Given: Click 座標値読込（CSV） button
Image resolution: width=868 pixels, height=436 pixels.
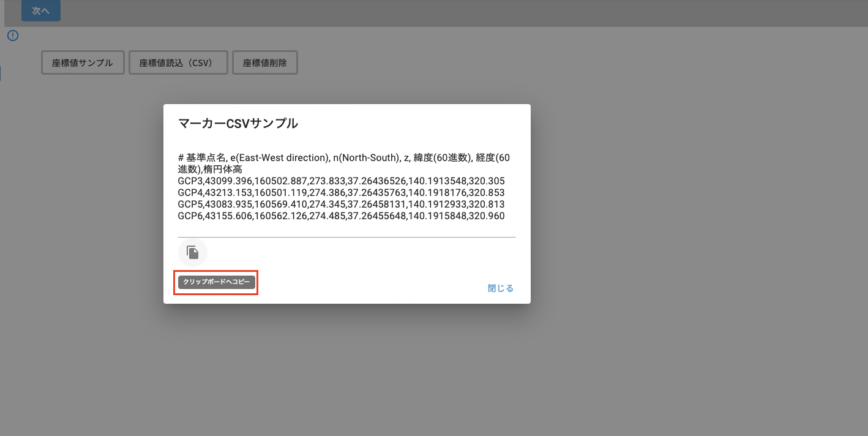Looking at the screenshot, I should click(x=178, y=62).
